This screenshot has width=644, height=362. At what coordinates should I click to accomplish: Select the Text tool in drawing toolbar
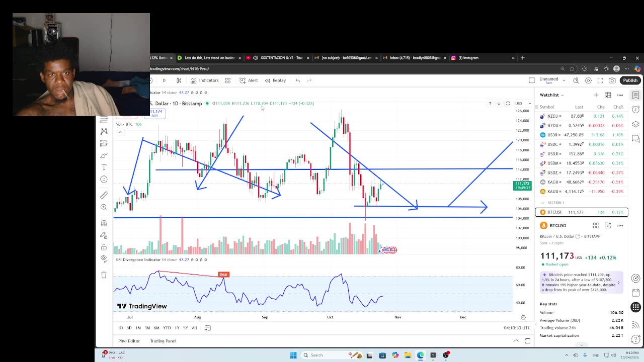pos(104,167)
